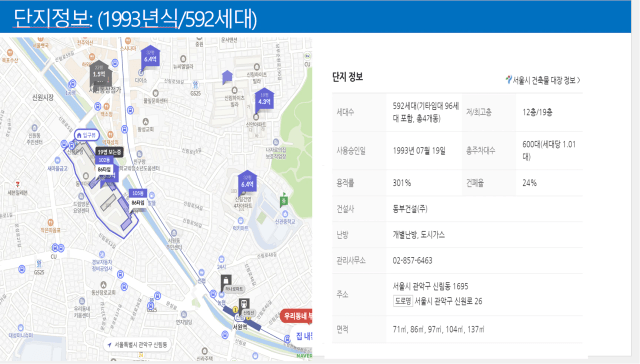The image size is (640, 364).
Task: Click the black subway train marker
Action: click(244, 304)
